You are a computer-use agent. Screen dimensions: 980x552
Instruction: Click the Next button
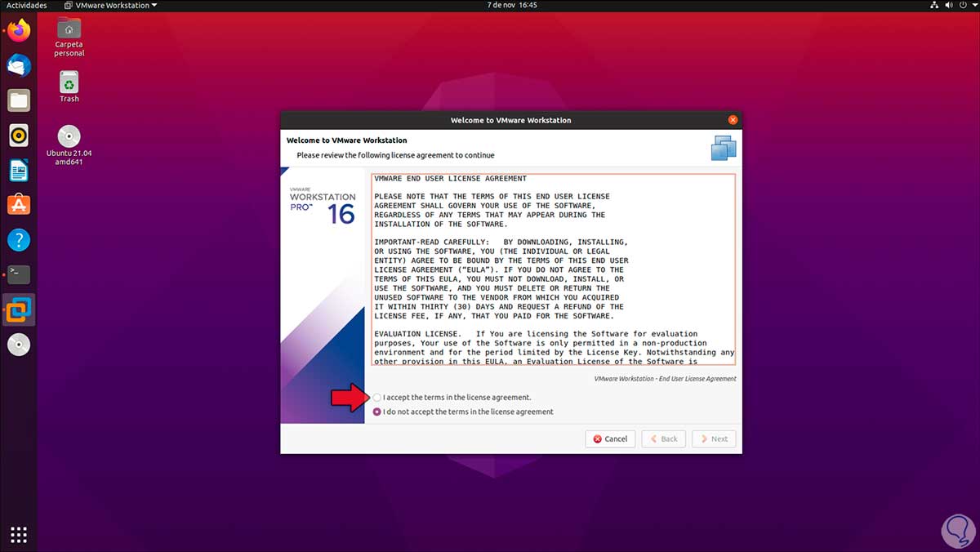pos(714,438)
